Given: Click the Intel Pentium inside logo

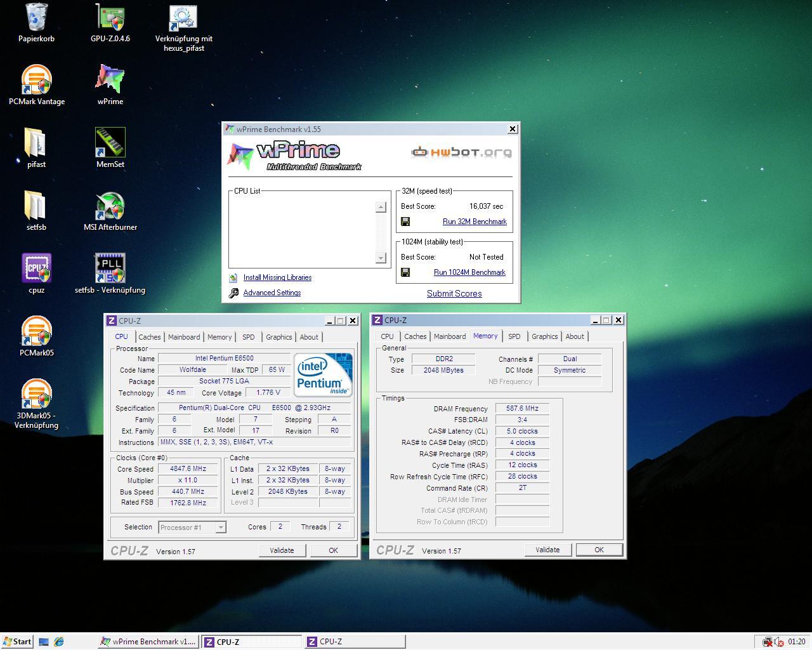Looking at the screenshot, I should pyautogui.click(x=323, y=375).
